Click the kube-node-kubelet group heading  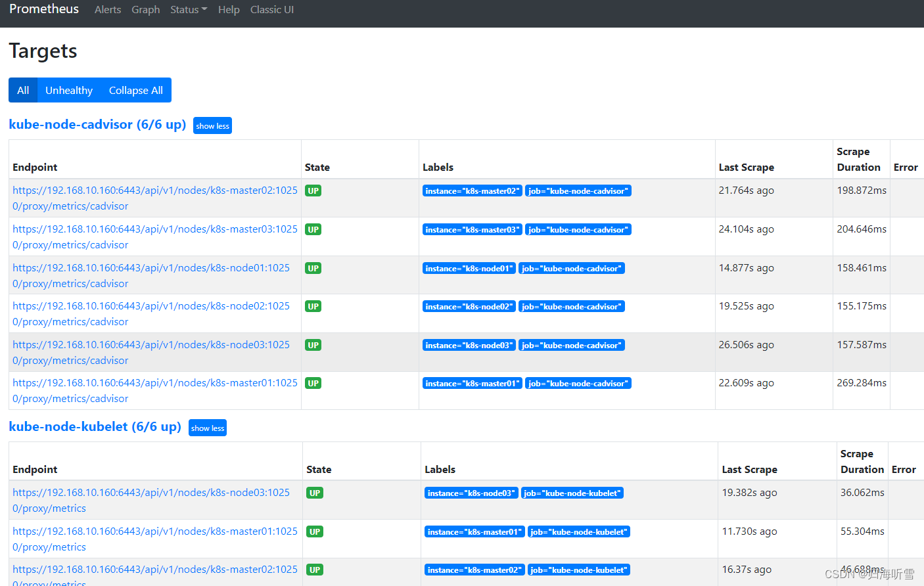tap(95, 426)
